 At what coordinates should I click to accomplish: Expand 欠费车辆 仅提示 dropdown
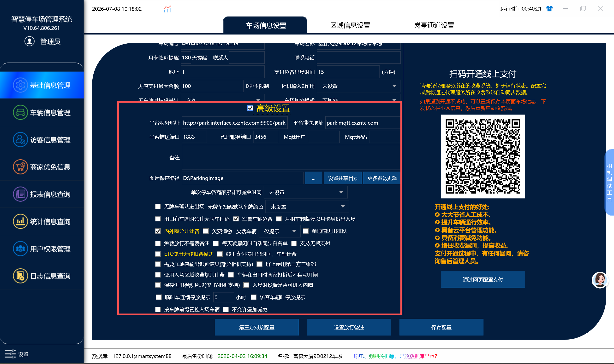click(280, 231)
